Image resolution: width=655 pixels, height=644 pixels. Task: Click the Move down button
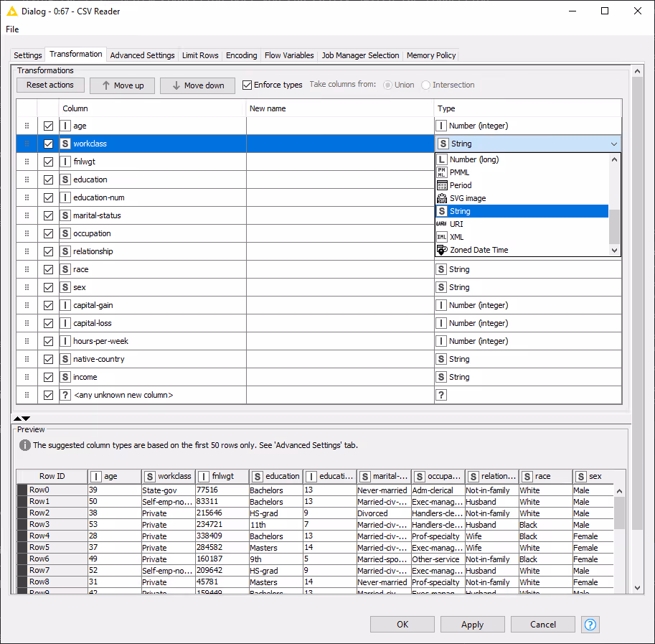[198, 85]
